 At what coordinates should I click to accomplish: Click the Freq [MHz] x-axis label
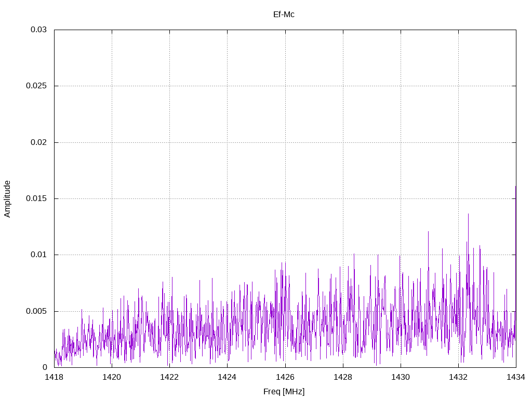(x=284, y=392)
